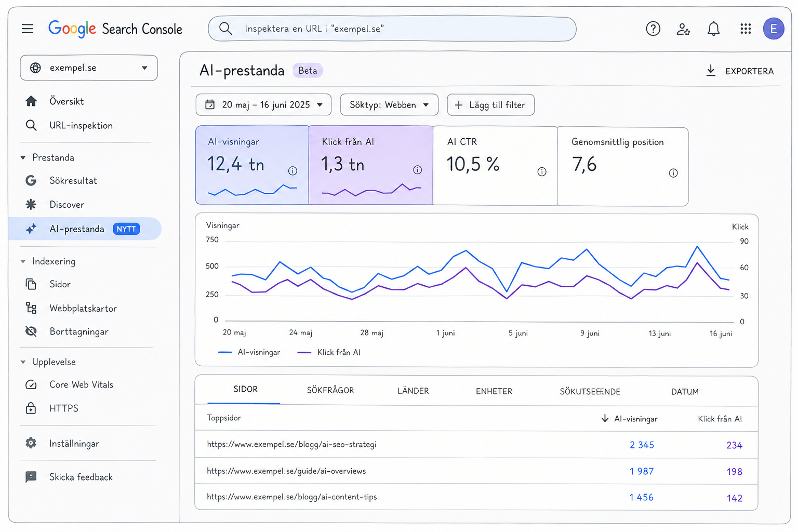
Task: Show info for Genomsnittlig position metric
Action: [673, 173]
